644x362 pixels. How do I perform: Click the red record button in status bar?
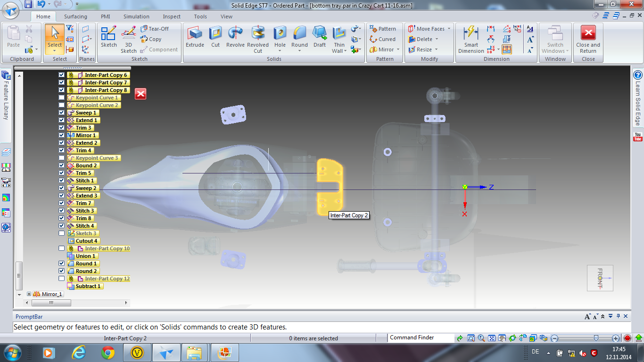click(627, 338)
